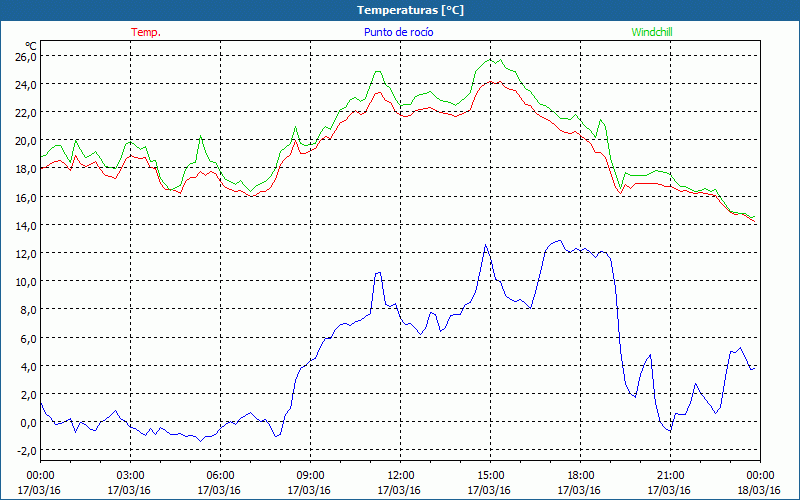Click the 16,0 y-axis value
The height and width of the screenshot is (500, 800).
(x=25, y=197)
